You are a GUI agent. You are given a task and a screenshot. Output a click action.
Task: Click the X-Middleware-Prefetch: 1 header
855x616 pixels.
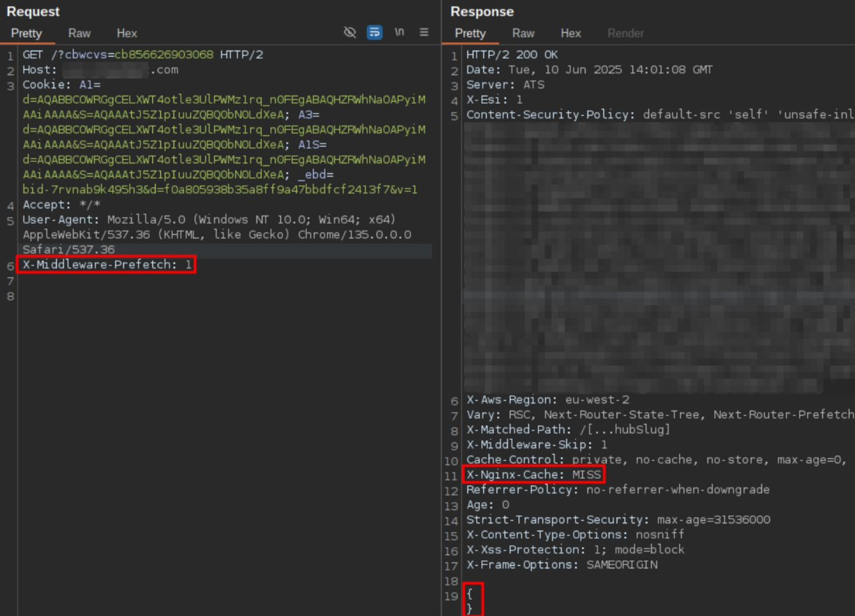pos(107,265)
